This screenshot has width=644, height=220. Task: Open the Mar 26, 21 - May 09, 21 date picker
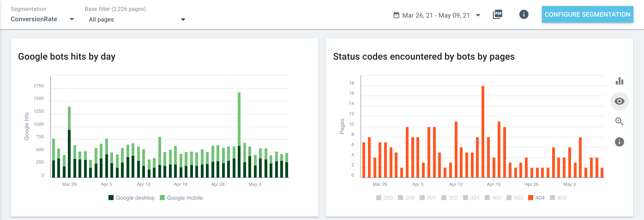click(x=436, y=15)
